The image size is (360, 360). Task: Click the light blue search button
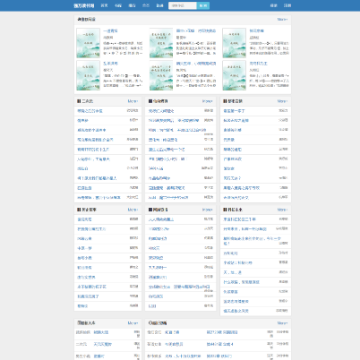(203, 6)
